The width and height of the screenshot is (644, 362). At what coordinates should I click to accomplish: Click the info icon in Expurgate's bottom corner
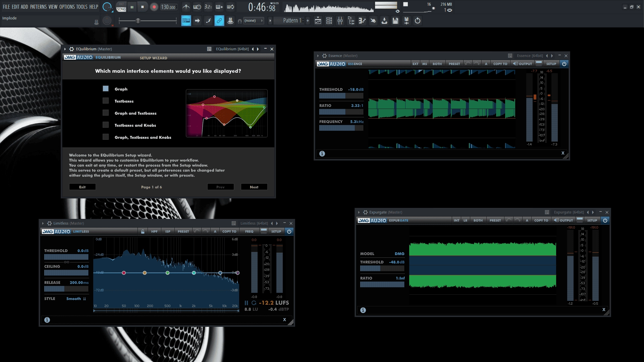(363, 310)
